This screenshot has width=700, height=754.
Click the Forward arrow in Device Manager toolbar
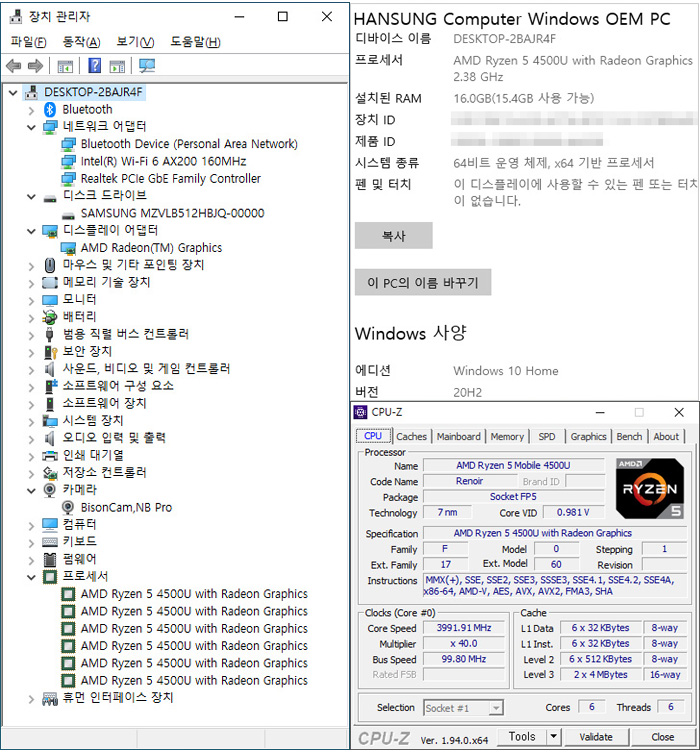36,65
